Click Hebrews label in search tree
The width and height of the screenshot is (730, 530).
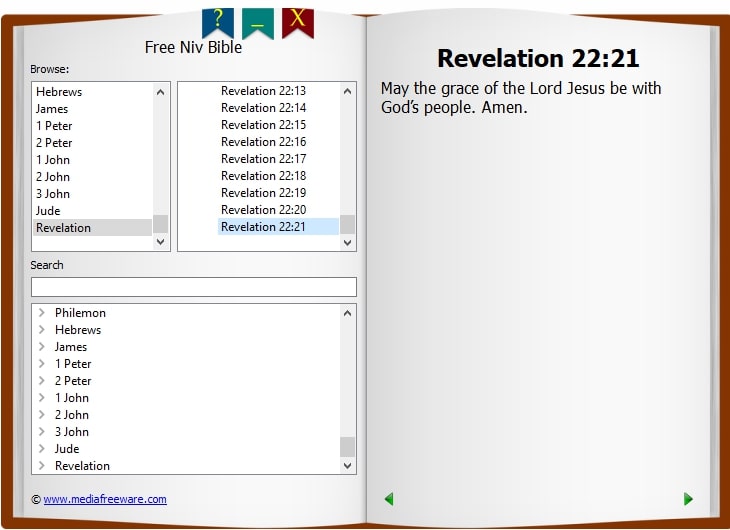(x=78, y=330)
